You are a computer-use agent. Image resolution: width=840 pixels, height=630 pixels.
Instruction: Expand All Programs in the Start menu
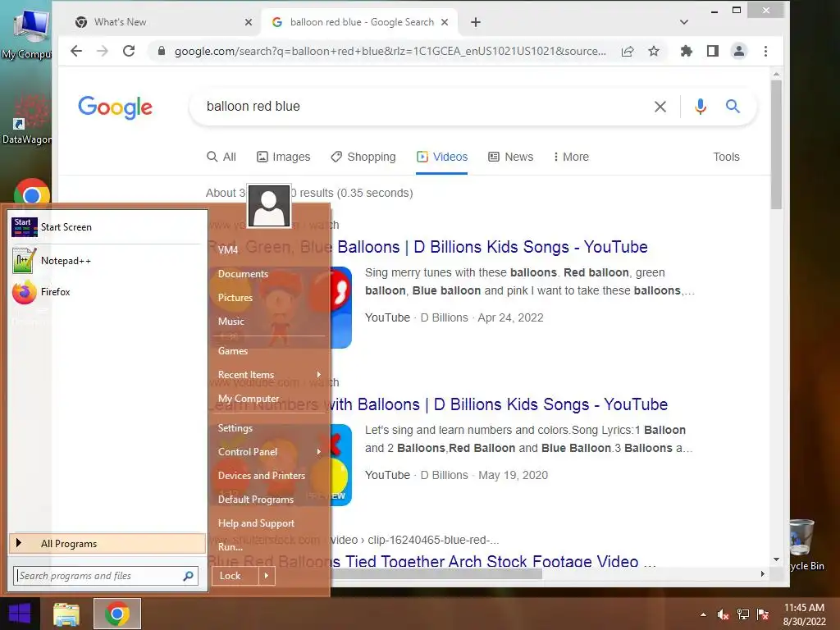[x=107, y=543]
